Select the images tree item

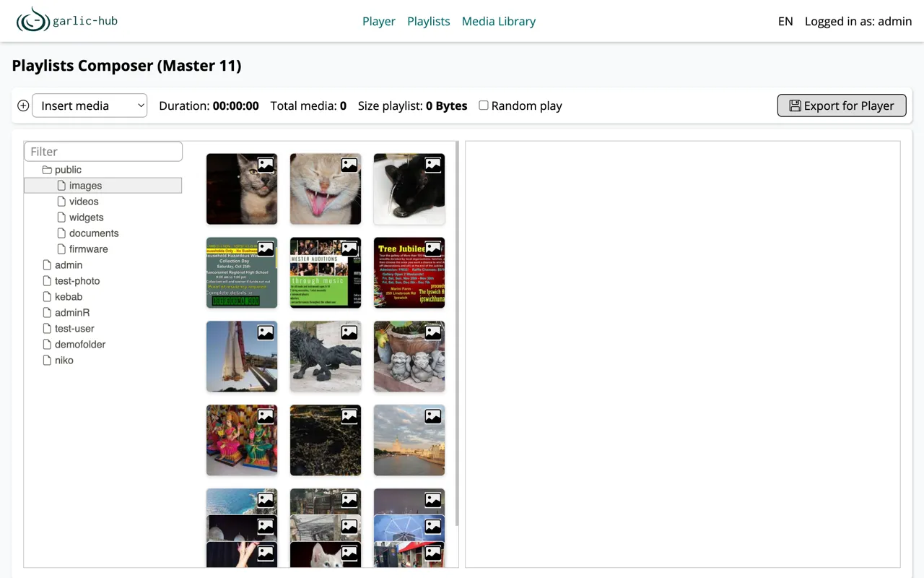coord(103,186)
